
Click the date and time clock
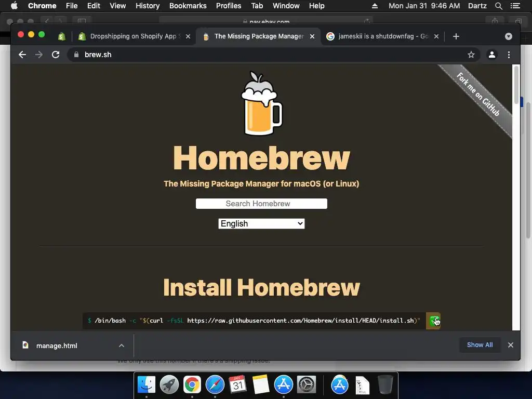(424, 6)
